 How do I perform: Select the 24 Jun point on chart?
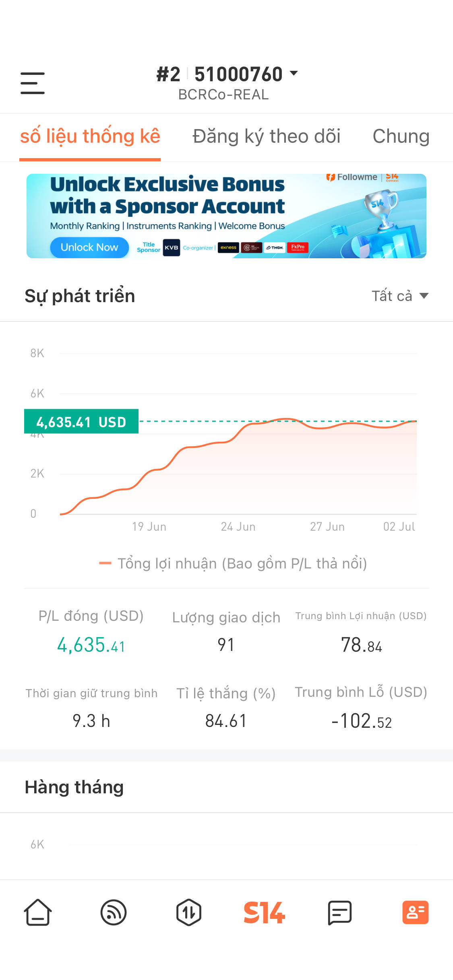[238, 527]
